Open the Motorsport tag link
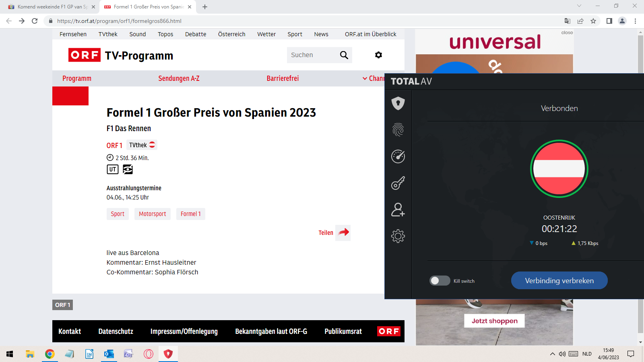 coord(153,214)
